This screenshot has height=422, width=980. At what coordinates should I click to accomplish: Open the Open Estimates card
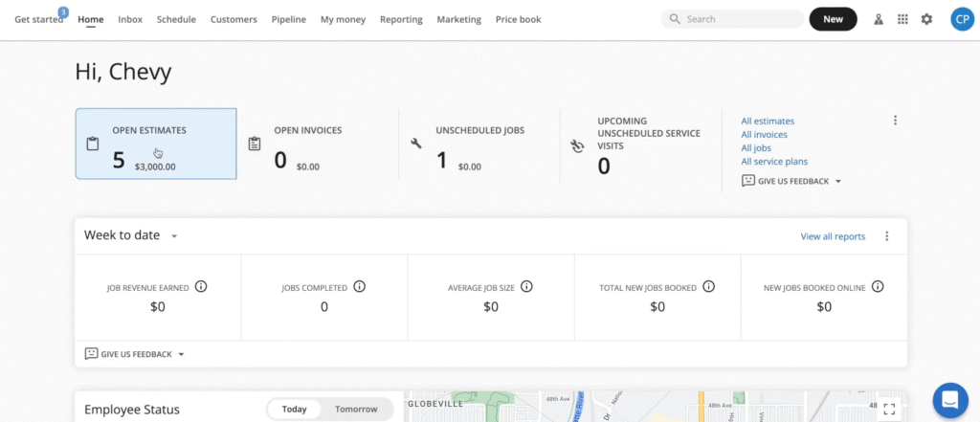[156, 144]
